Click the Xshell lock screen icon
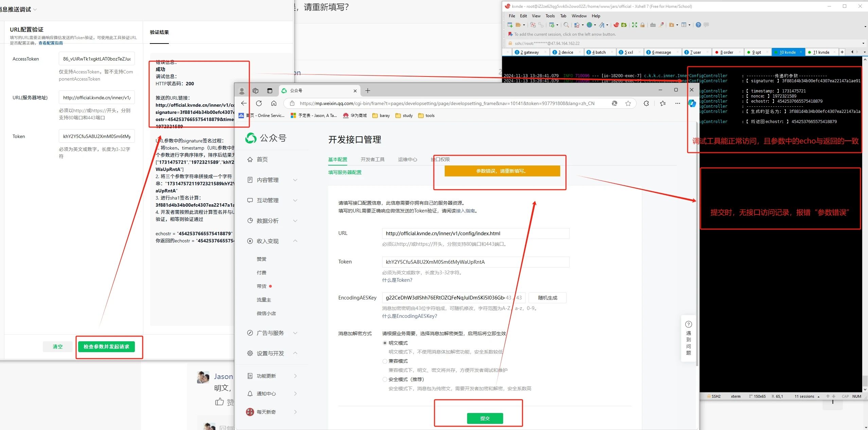 coord(642,25)
